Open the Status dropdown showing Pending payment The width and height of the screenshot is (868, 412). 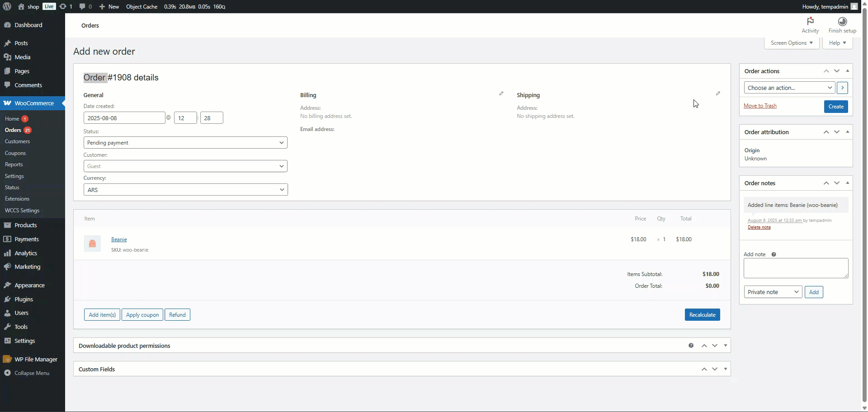(185, 143)
